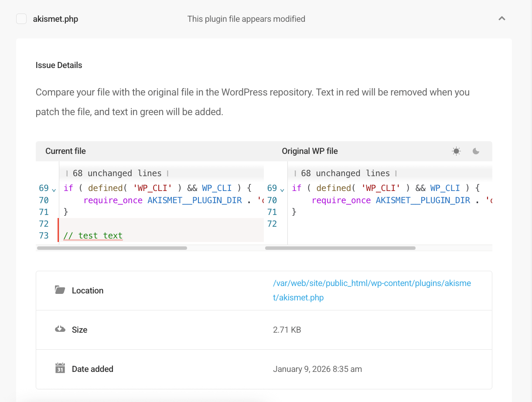
Task: Click the calendar icon beside Date added
Action: click(61, 368)
